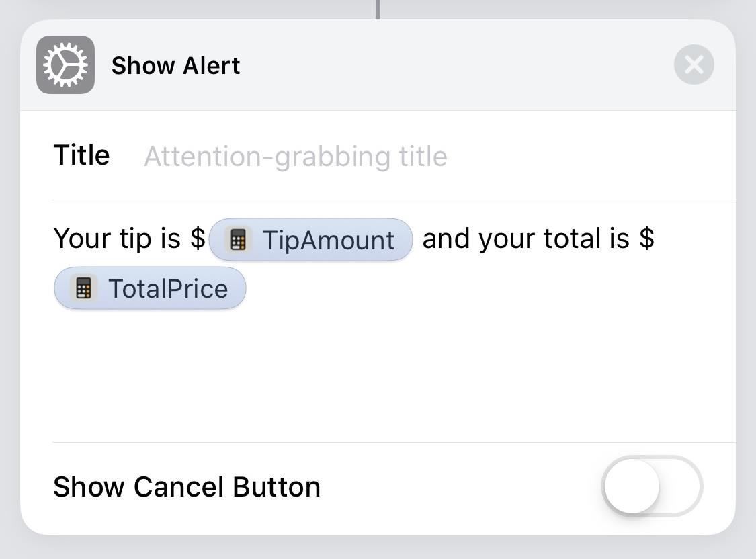Select the TotalPrice variable token
756x559 pixels.
pos(168,288)
